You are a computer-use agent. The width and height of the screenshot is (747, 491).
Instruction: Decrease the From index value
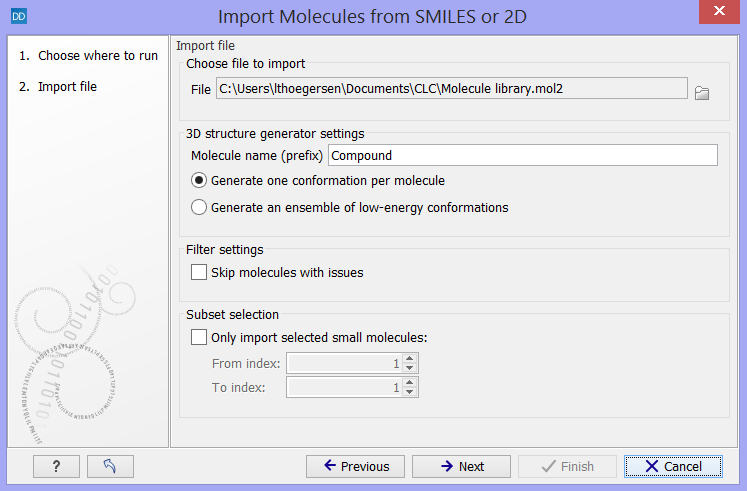pos(410,368)
